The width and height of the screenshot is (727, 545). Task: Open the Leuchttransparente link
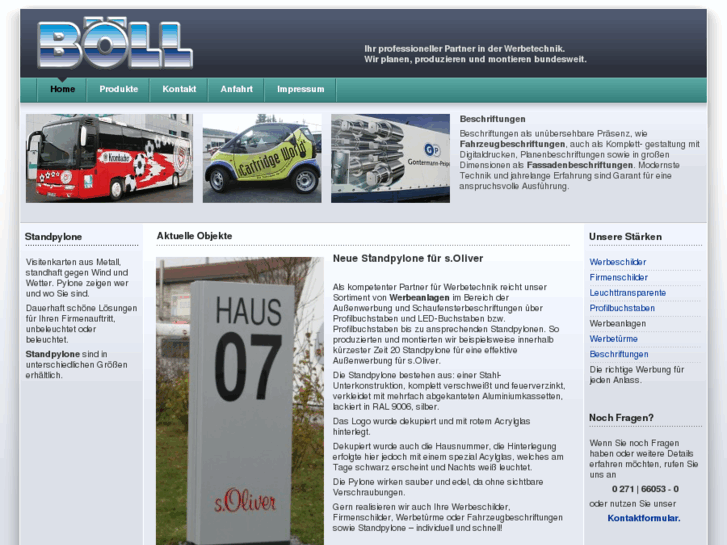pyautogui.click(x=628, y=293)
